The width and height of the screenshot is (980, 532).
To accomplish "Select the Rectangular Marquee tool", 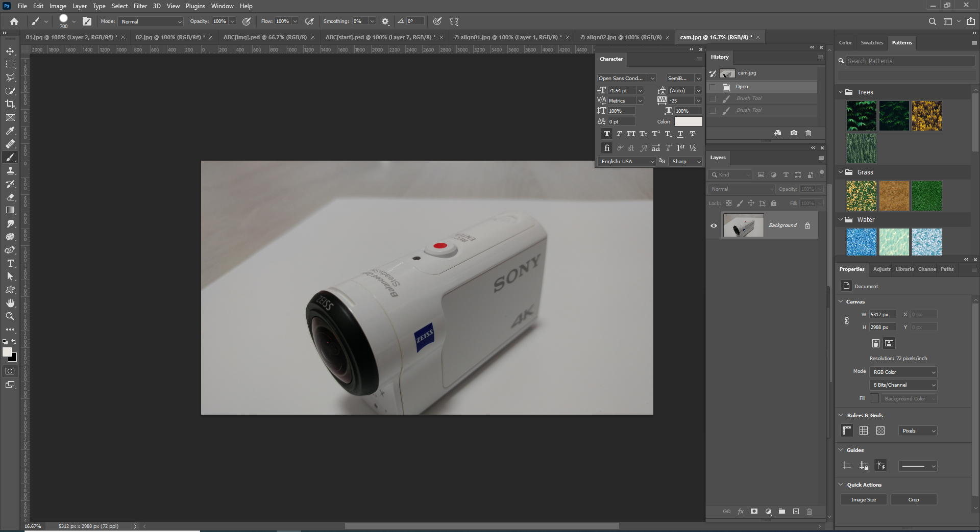I will click(x=10, y=64).
